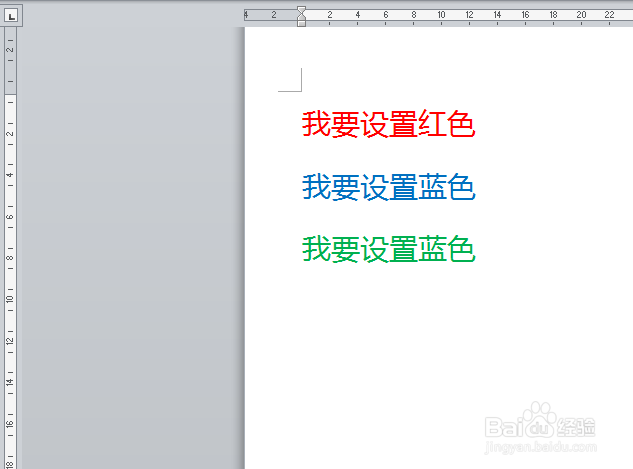Click the horizontal ruler at mark 10

tap(441, 15)
